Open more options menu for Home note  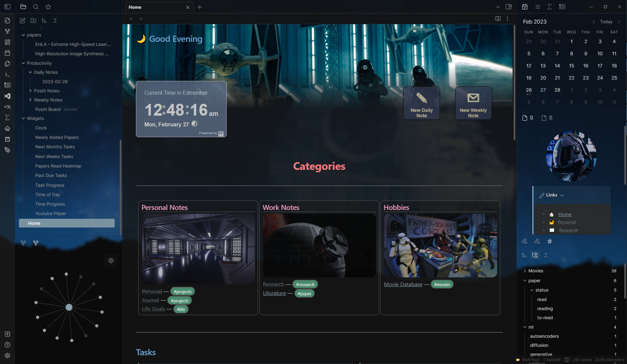507,19
